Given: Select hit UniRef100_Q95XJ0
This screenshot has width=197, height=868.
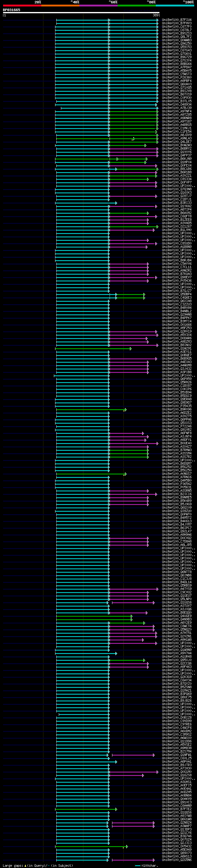Looking at the screenshot, I should (176, 660).
